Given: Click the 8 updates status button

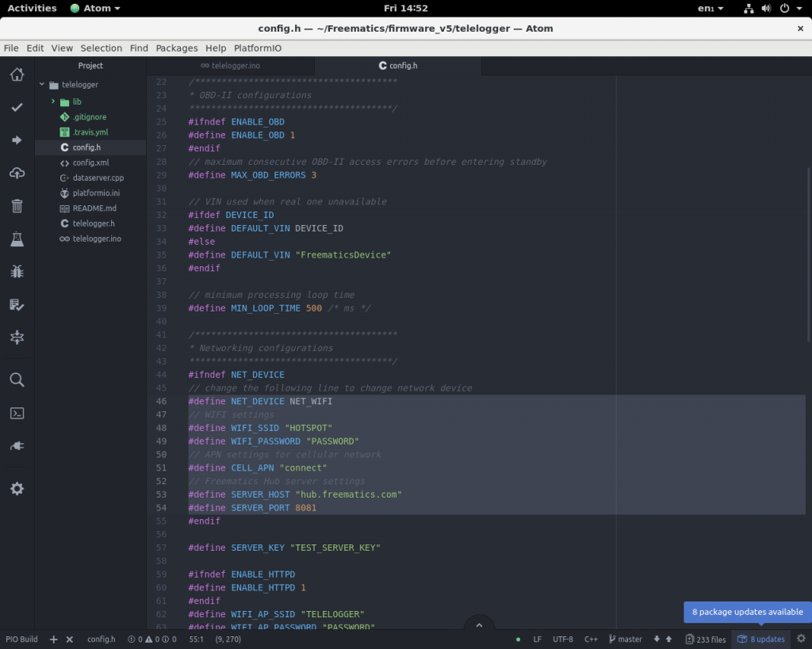Looking at the screenshot, I should click(x=760, y=639).
